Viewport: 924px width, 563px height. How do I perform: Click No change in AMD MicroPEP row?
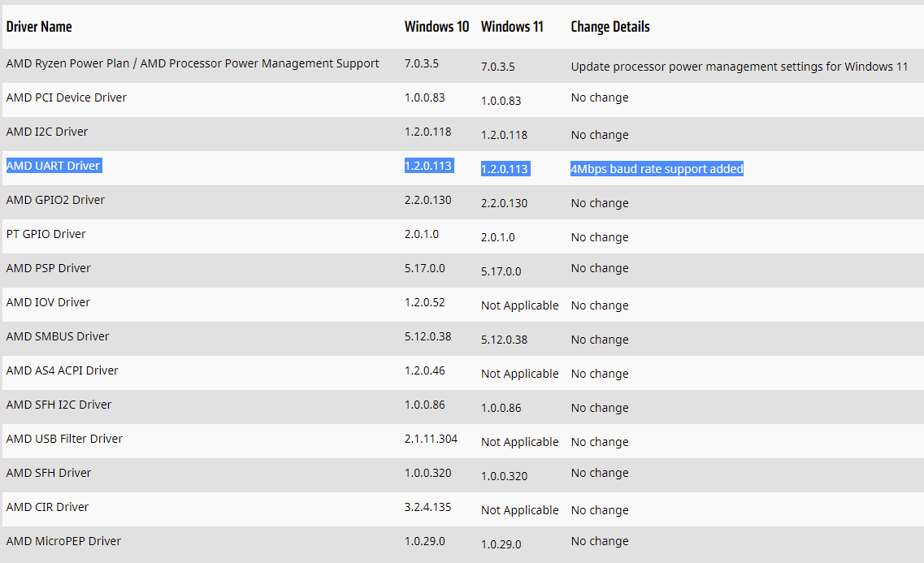pos(599,542)
